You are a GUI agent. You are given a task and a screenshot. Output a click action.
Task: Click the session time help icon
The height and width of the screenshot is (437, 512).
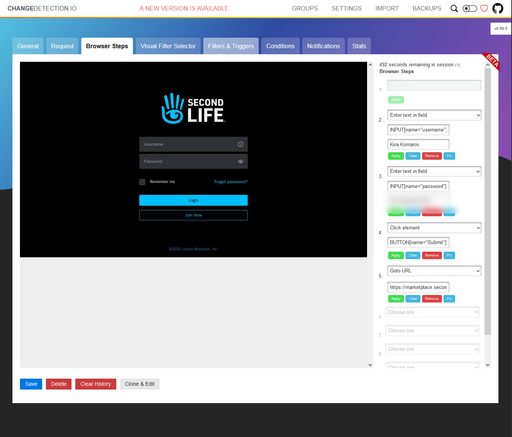click(x=458, y=65)
